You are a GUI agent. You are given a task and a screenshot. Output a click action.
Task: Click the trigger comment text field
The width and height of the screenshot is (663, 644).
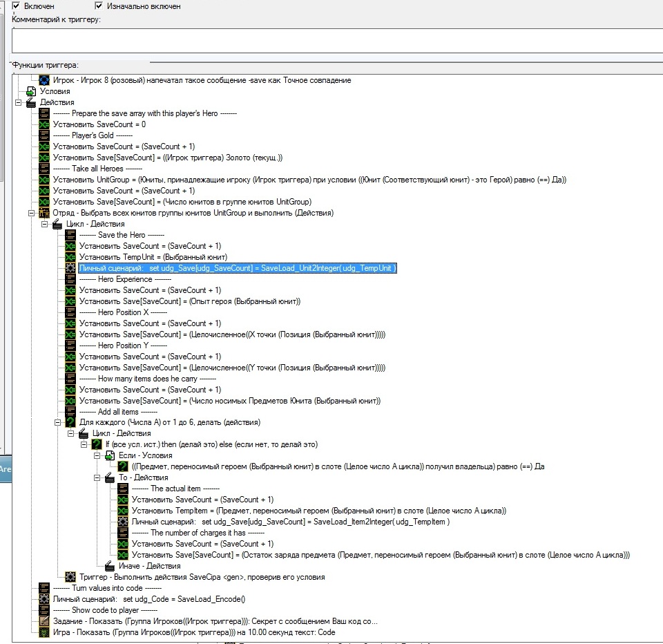coord(338,41)
